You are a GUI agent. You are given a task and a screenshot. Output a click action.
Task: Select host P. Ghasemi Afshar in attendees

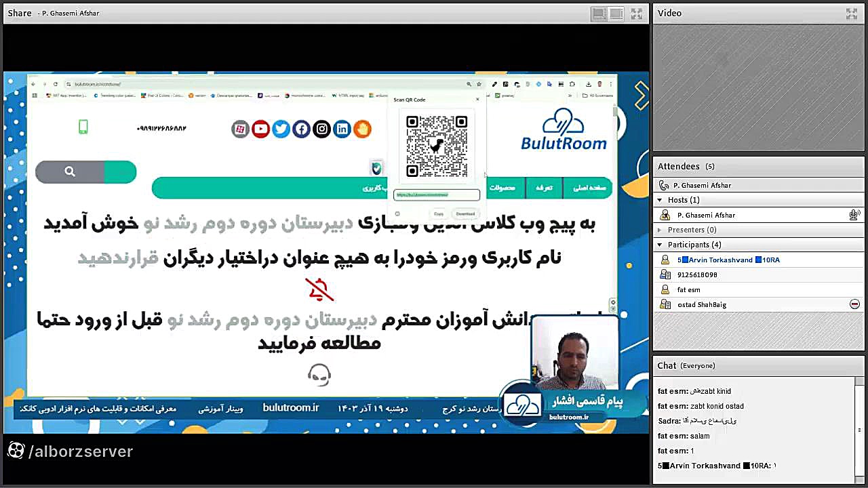(x=758, y=215)
